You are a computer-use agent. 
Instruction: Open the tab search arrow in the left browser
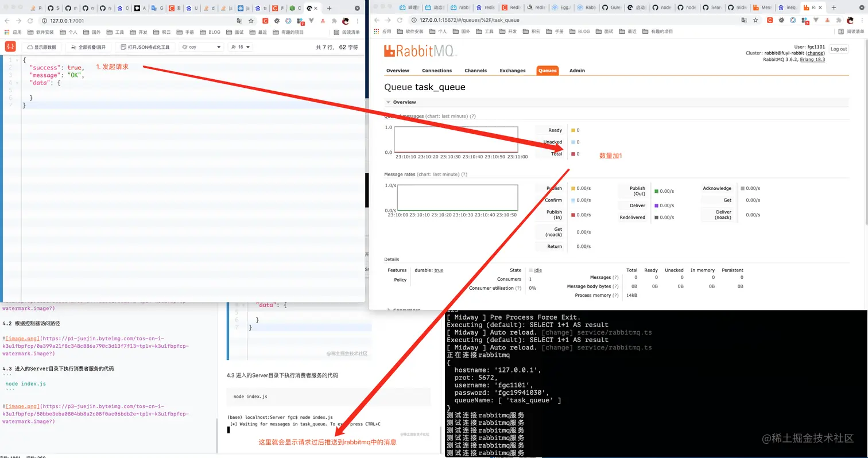click(358, 8)
